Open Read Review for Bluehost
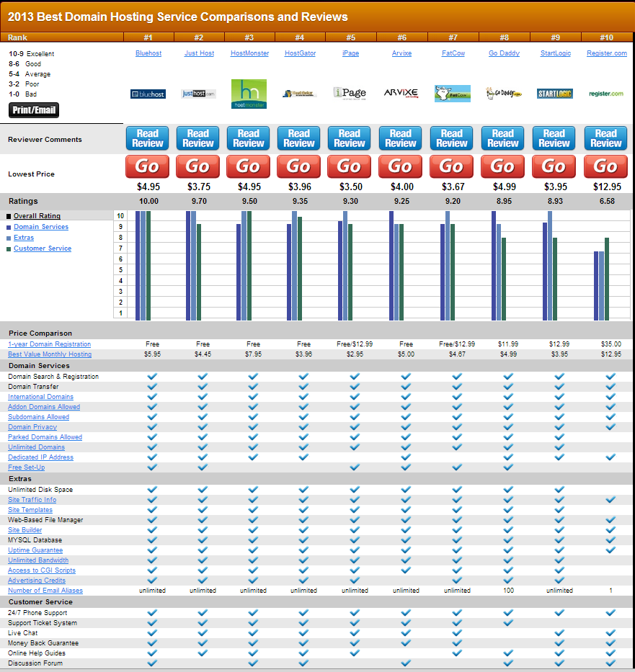This screenshot has height=672, width=635. tap(148, 138)
